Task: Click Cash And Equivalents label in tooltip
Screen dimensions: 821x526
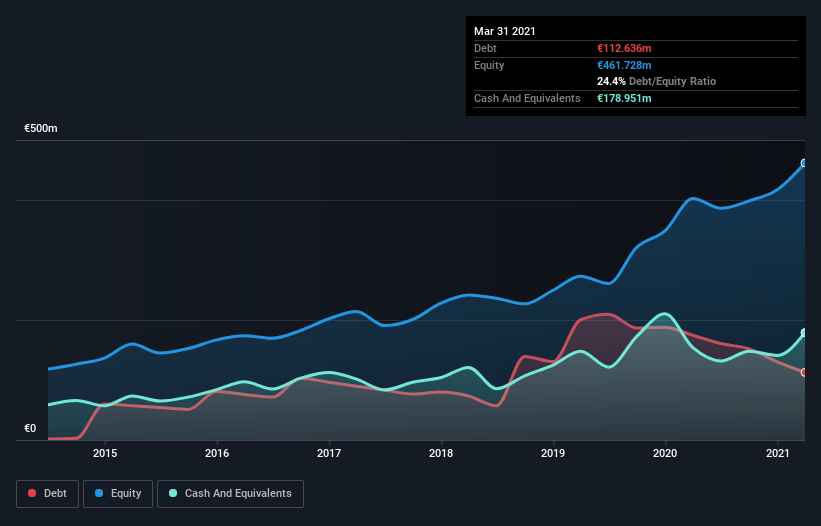Action: pyautogui.click(x=527, y=98)
